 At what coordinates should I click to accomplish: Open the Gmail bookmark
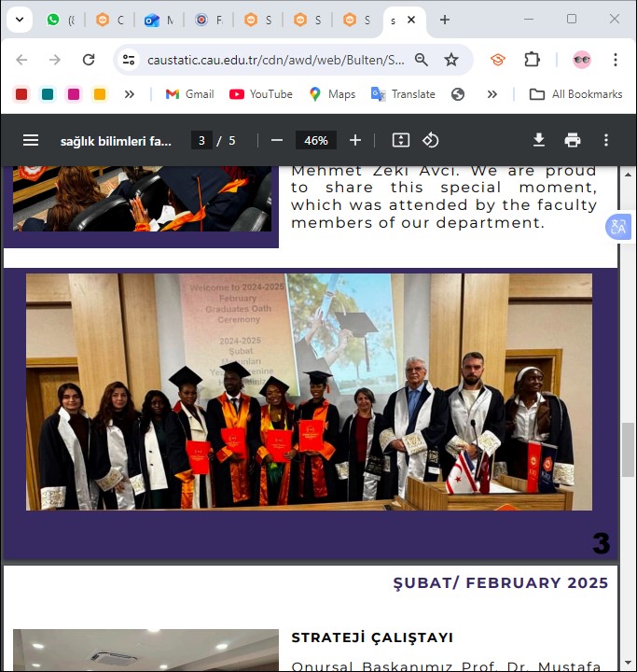(189, 94)
